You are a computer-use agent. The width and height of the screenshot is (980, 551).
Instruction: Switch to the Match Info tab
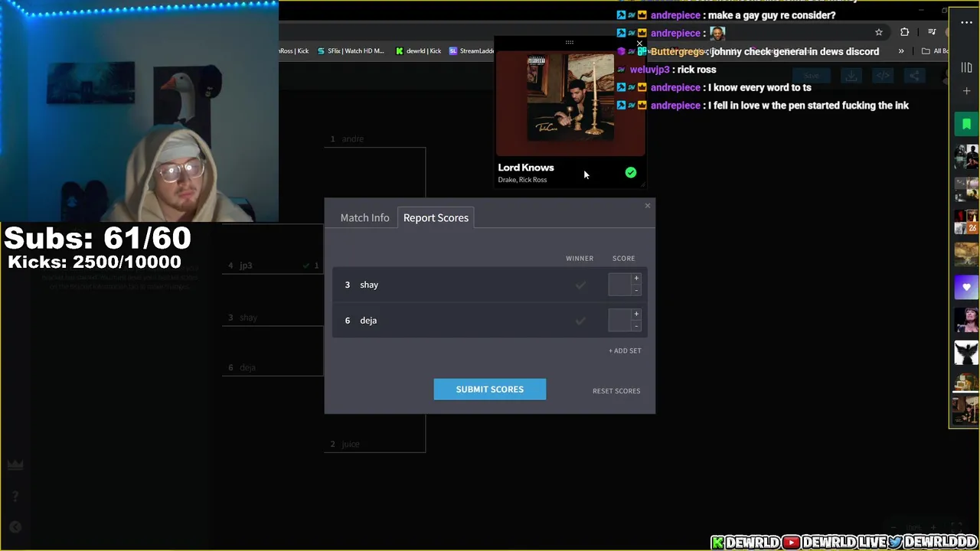click(x=364, y=217)
